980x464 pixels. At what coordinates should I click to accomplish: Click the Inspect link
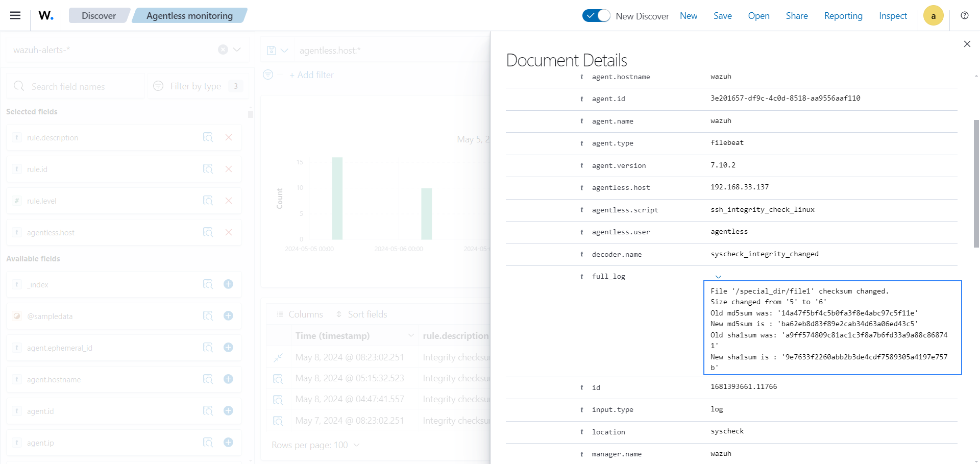[892, 16]
